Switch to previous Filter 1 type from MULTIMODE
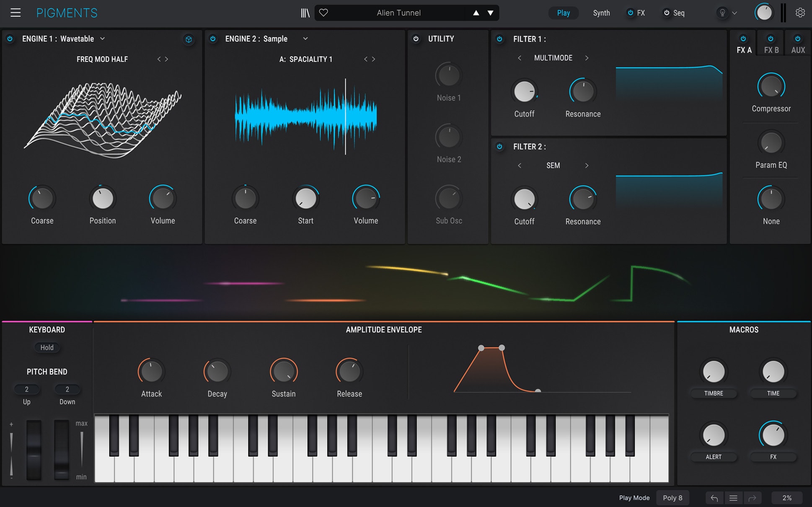 tap(520, 58)
